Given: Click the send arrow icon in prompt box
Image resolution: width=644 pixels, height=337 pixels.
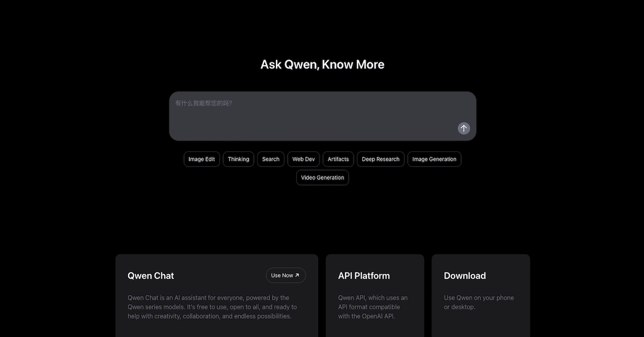Looking at the screenshot, I should coord(464,128).
